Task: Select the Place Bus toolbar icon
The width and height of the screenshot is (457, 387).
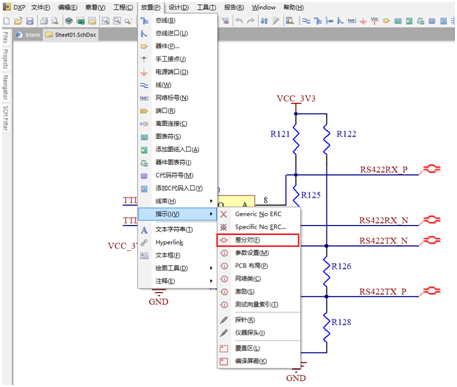Action: coord(318,21)
